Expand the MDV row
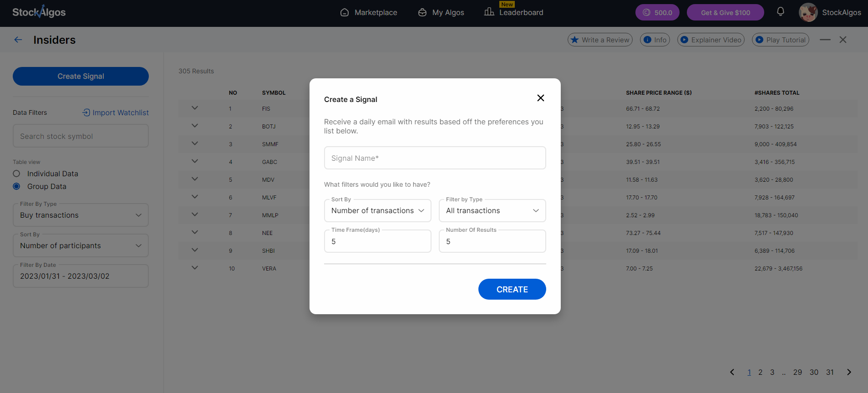Image resolution: width=868 pixels, height=393 pixels. [x=195, y=179]
